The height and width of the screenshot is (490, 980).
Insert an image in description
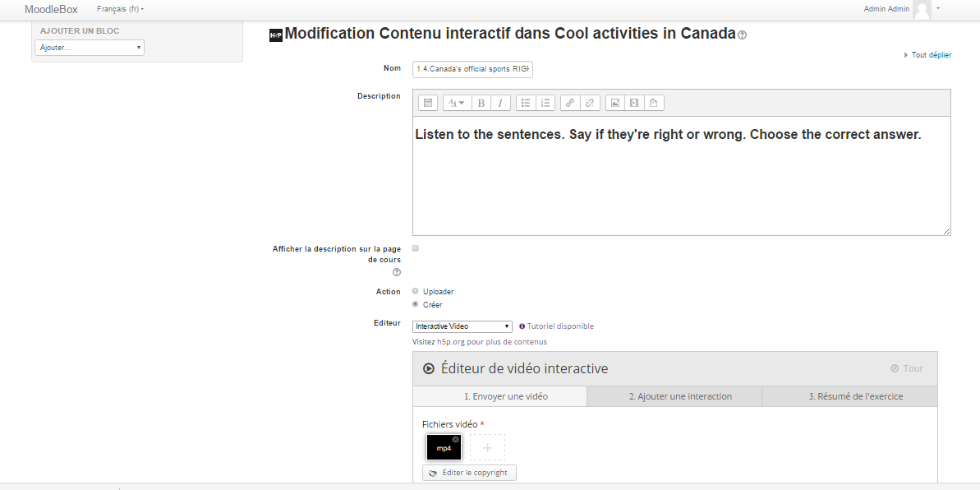(x=614, y=103)
